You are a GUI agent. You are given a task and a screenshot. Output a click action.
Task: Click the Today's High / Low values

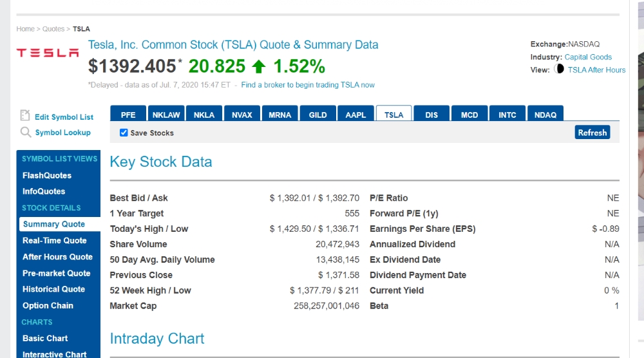(x=315, y=229)
